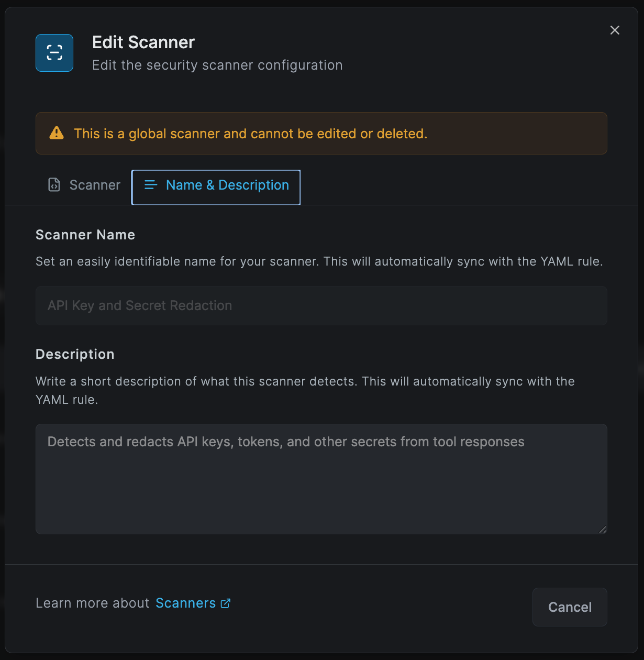This screenshot has height=660, width=644.
Task: Click the Description section heading
Action: tap(75, 354)
